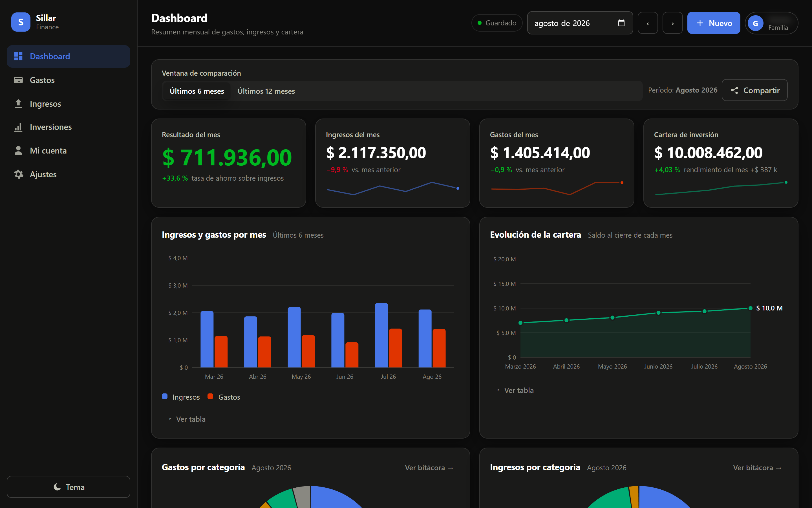Click the Compartir button
The image size is (812, 508).
pos(754,90)
